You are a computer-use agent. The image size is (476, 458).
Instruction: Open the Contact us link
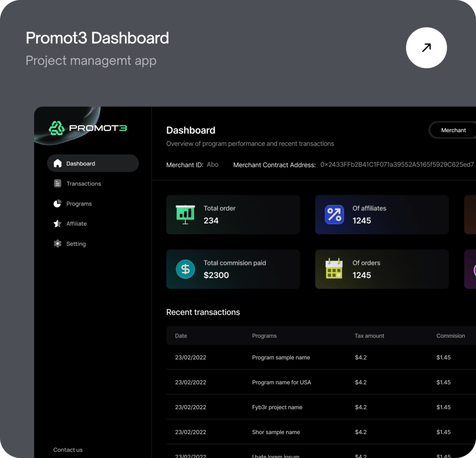pos(68,450)
